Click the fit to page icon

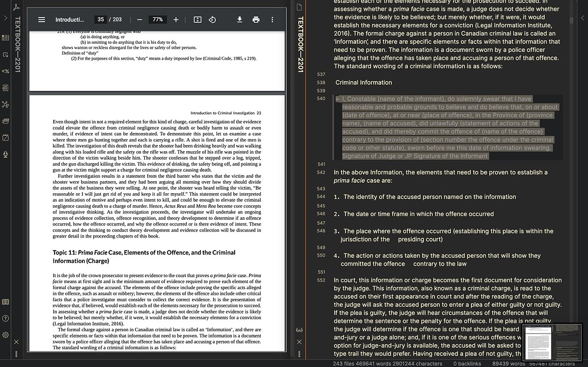[198, 19]
